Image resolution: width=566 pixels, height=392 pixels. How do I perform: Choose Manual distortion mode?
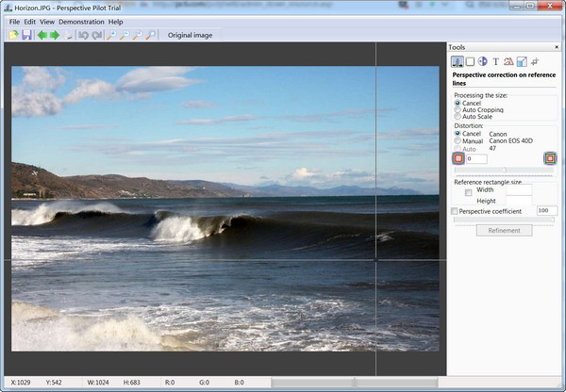pos(458,141)
